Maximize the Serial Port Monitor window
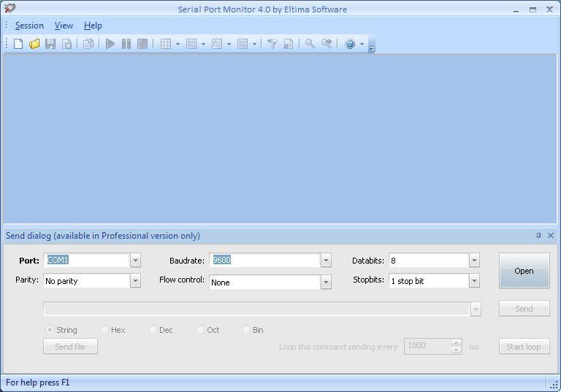The image size is (561, 392). 533,9
